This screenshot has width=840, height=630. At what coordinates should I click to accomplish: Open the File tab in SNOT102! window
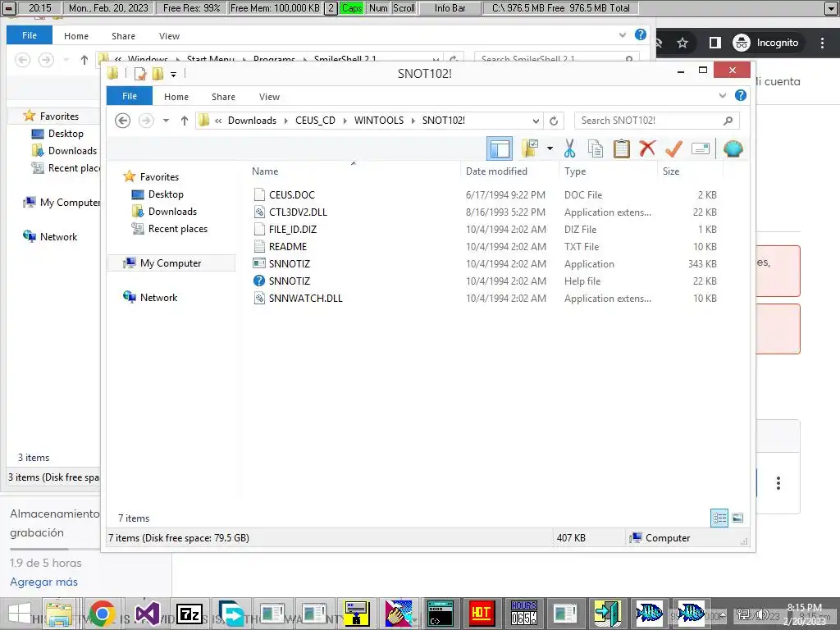130,96
